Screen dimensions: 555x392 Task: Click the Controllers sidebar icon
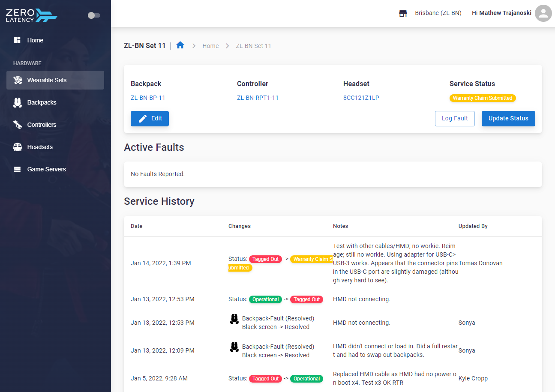click(17, 125)
